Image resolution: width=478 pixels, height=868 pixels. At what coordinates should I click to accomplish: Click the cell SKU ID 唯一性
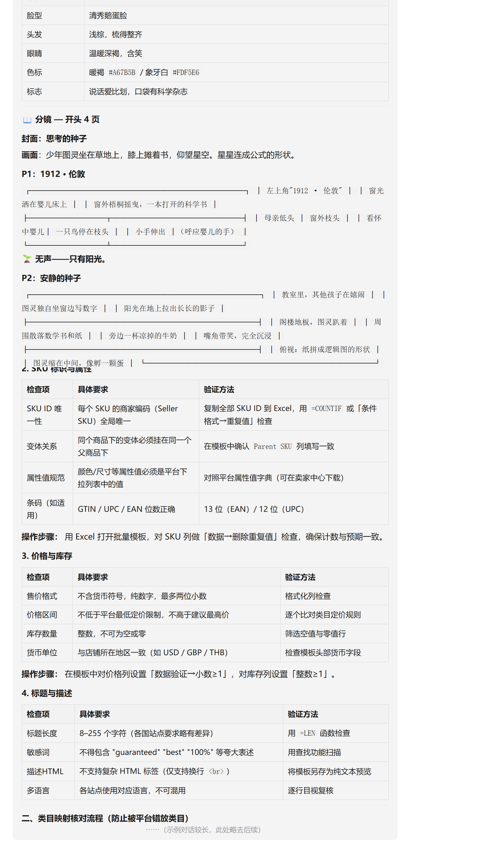click(x=48, y=415)
